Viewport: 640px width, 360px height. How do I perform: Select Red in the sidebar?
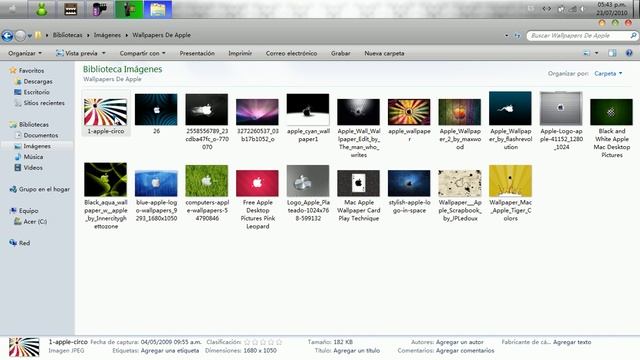(x=24, y=243)
